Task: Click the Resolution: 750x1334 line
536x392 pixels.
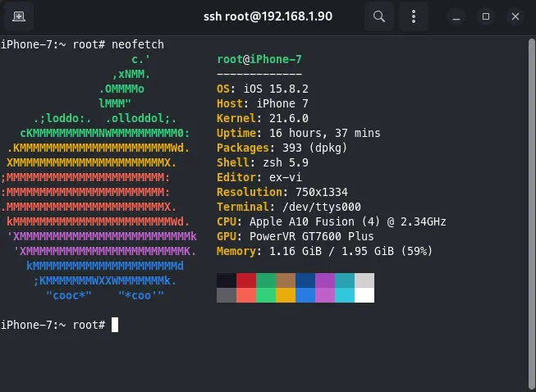Action: [282, 192]
